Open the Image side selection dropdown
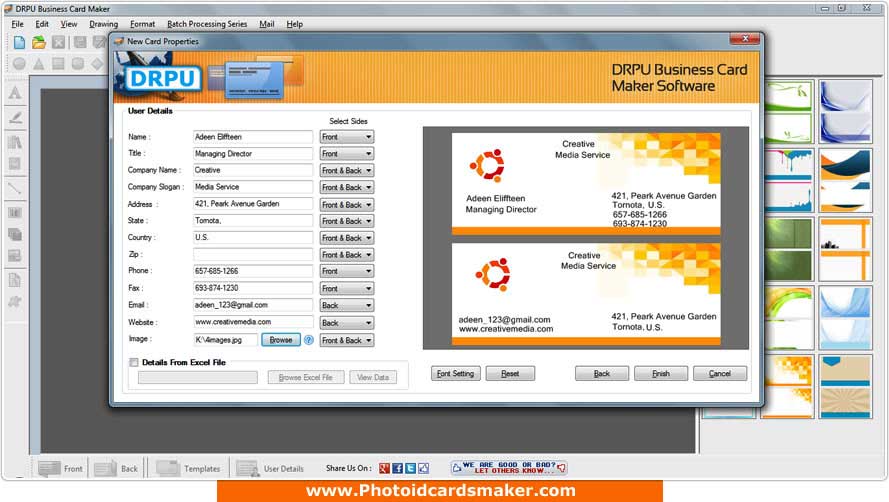 (x=346, y=340)
